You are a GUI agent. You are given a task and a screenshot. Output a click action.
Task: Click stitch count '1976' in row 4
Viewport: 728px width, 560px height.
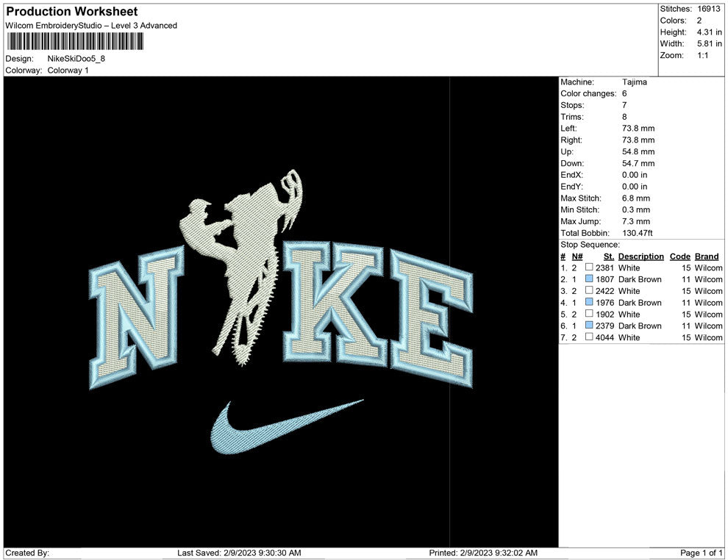click(605, 303)
